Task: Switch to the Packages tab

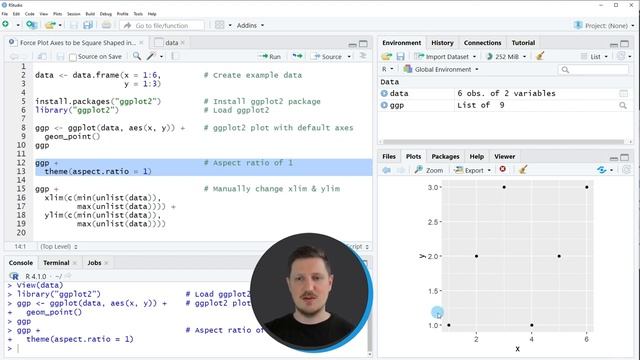Action: (445, 156)
